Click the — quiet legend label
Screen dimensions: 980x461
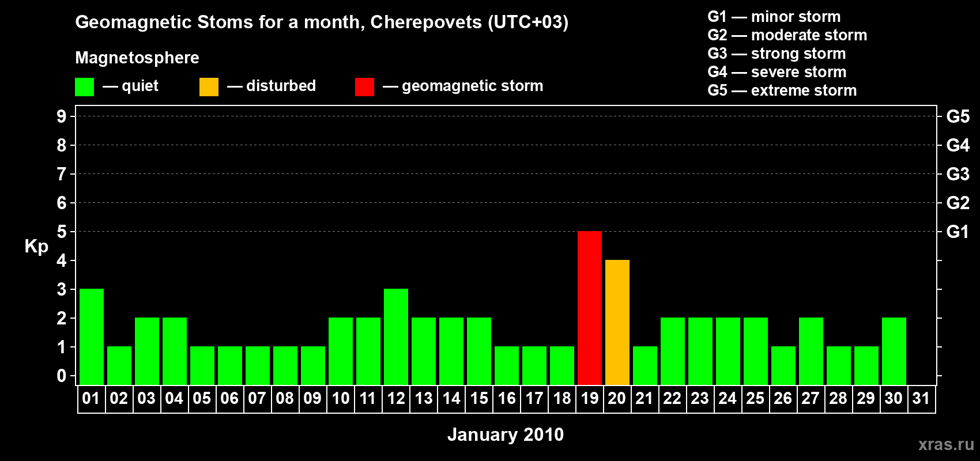130,86
